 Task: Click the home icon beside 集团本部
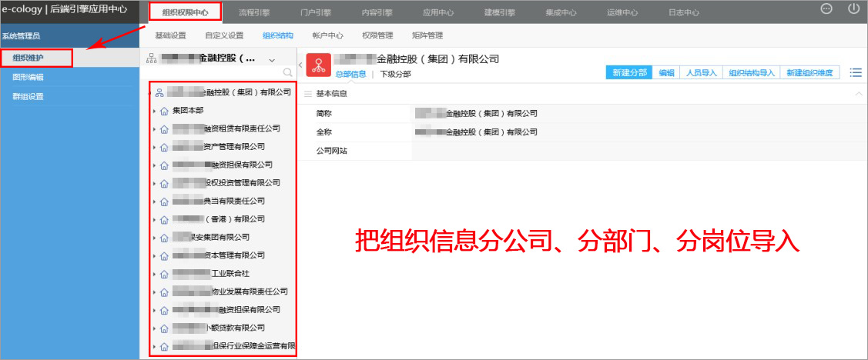click(164, 111)
